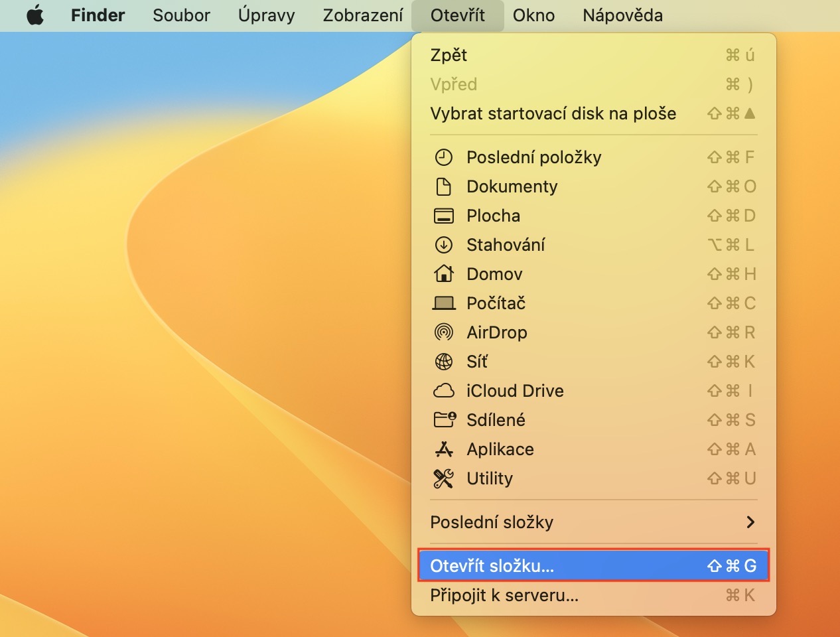Screen dimensions: 840x637
Task: Click the Aplikace app store icon
Action: point(443,449)
